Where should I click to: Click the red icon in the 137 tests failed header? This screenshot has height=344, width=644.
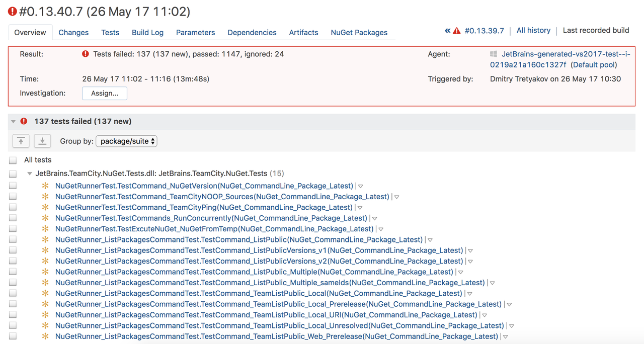pos(24,121)
